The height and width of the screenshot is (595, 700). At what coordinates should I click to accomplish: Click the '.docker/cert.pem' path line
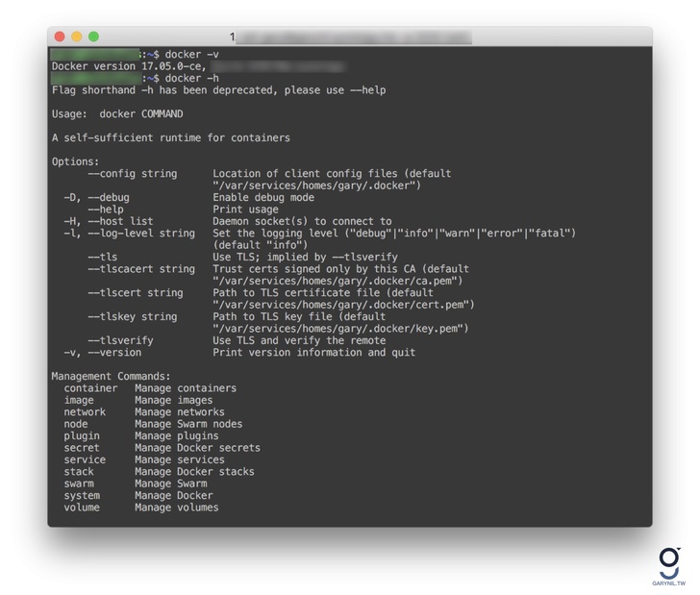(343, 305)
